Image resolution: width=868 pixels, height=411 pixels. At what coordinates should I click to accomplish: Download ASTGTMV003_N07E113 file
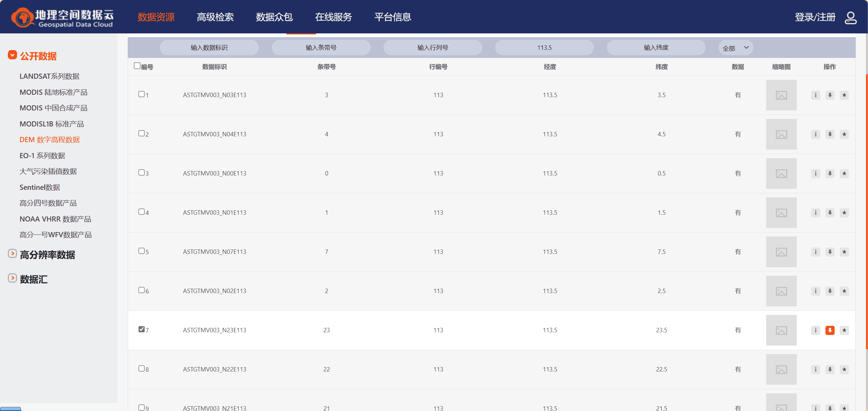coord(830,252)
